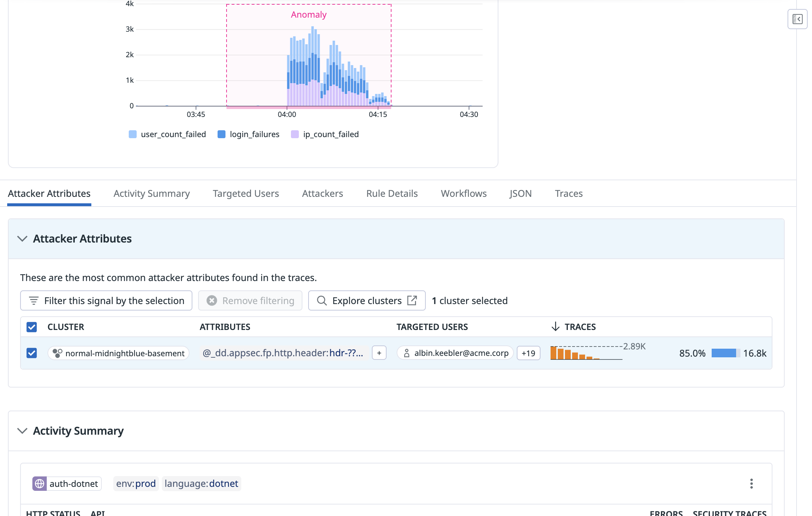Click Filter this signal by the selection
The height and width of the screenshot is (516, 812).
(106, 300)
